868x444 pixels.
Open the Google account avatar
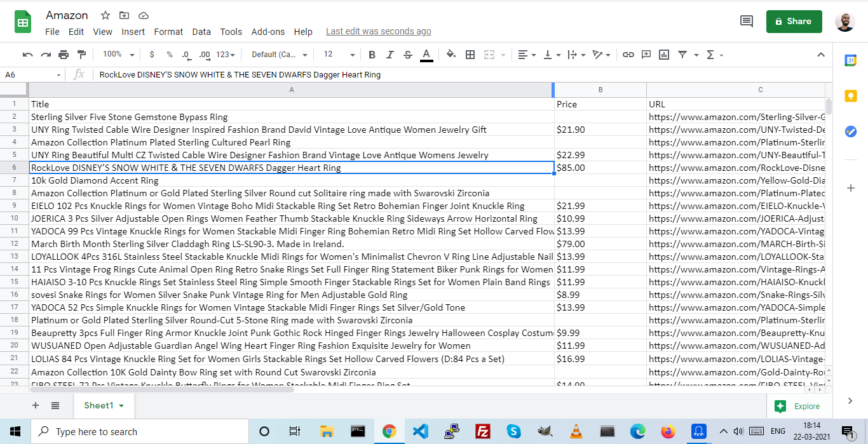[x=845, y=22]
